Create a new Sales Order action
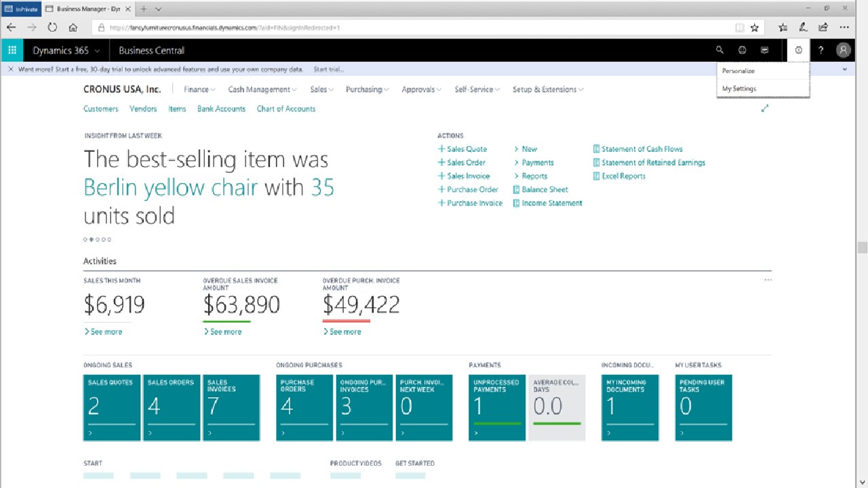Image resolution: width=868 pixels, height=488 pixels. coord(462,163)
